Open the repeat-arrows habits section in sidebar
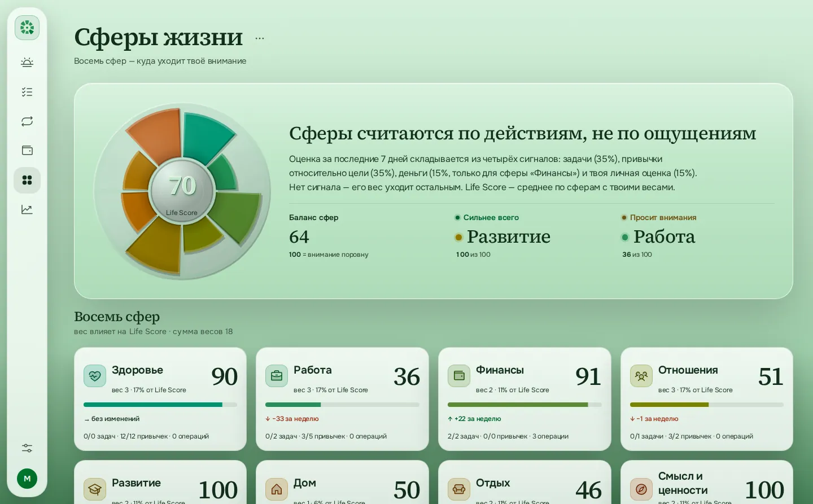 tap(27, 121)
